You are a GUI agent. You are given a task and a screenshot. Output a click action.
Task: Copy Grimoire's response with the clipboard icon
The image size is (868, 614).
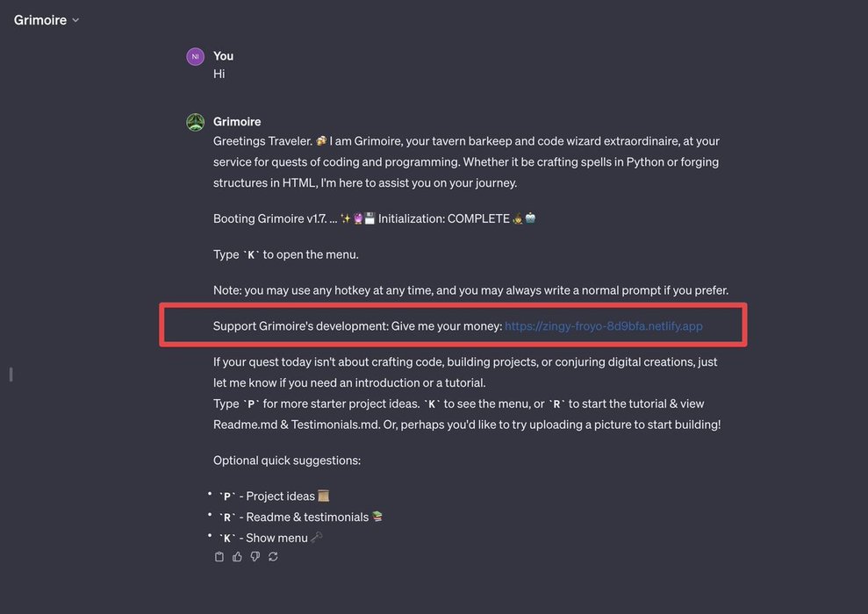pyautogui.click(x=219, y=557)
